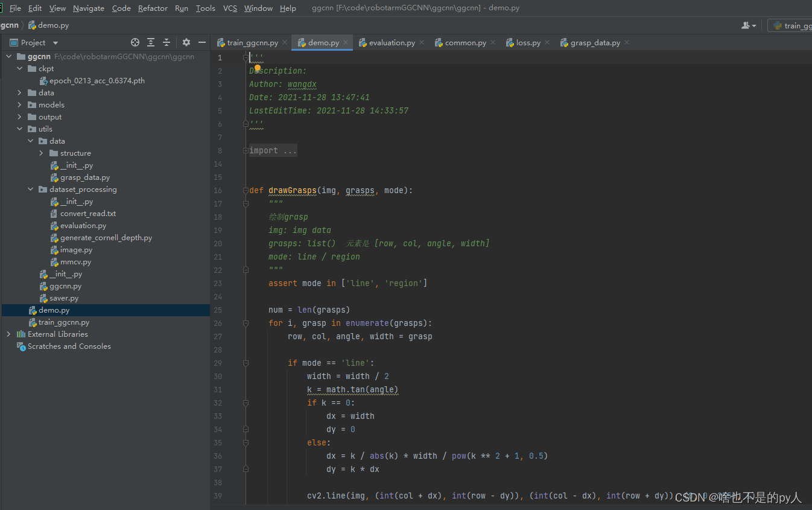Click the user avatar icon near top right
Viewport: 812px width, 510px height.
pos(746,25)
